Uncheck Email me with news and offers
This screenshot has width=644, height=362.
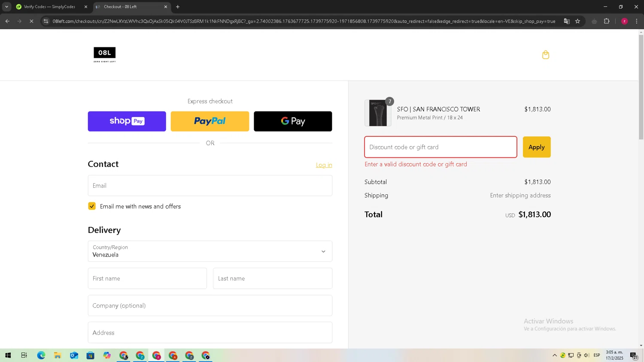point(92,206)
